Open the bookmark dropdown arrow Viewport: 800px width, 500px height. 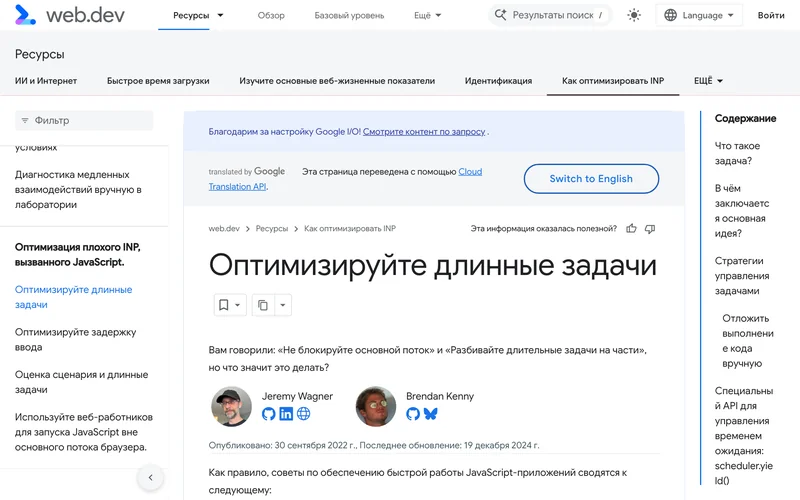[x=237, y=305]
